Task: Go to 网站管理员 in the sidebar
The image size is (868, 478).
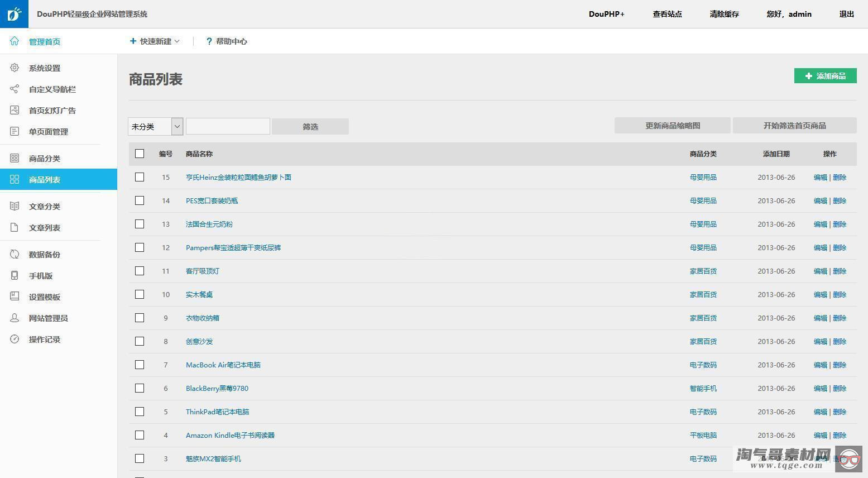Action: [49, 318]
